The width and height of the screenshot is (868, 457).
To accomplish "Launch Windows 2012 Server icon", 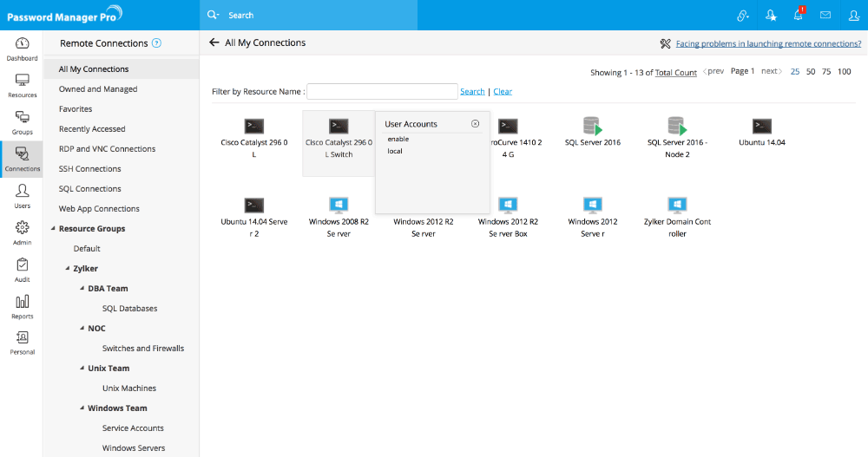I will (x=592, y=206).
